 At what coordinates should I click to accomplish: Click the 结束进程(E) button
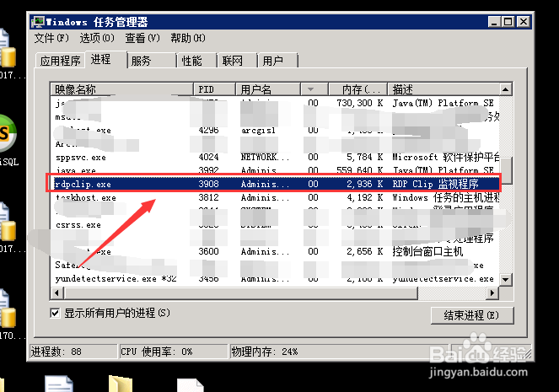(x=472, y=315)
